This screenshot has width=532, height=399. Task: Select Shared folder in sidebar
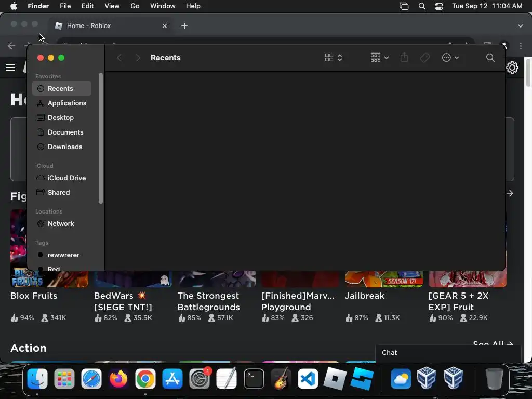click(62, 192)
